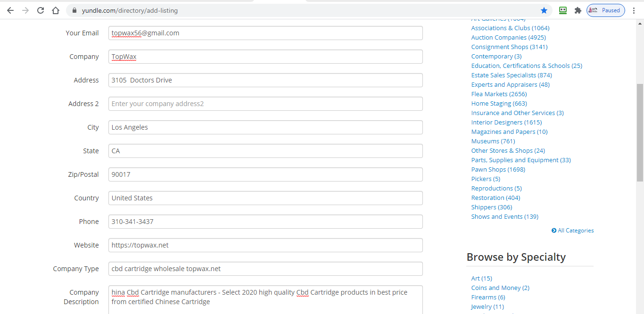Click the browser back arrow
The image size is (644, 314).
10,10
